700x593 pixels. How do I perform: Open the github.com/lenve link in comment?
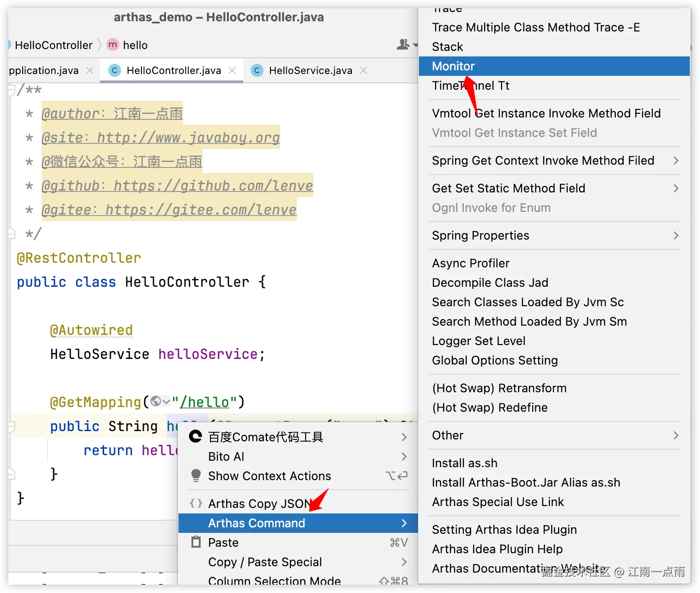[x=214, y=185]
